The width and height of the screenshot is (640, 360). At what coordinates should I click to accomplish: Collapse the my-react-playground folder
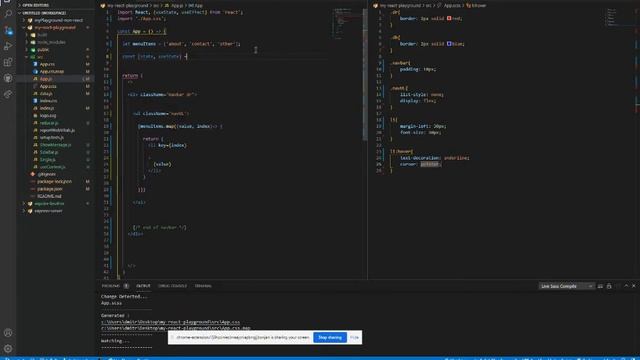(x=55, y=27)
